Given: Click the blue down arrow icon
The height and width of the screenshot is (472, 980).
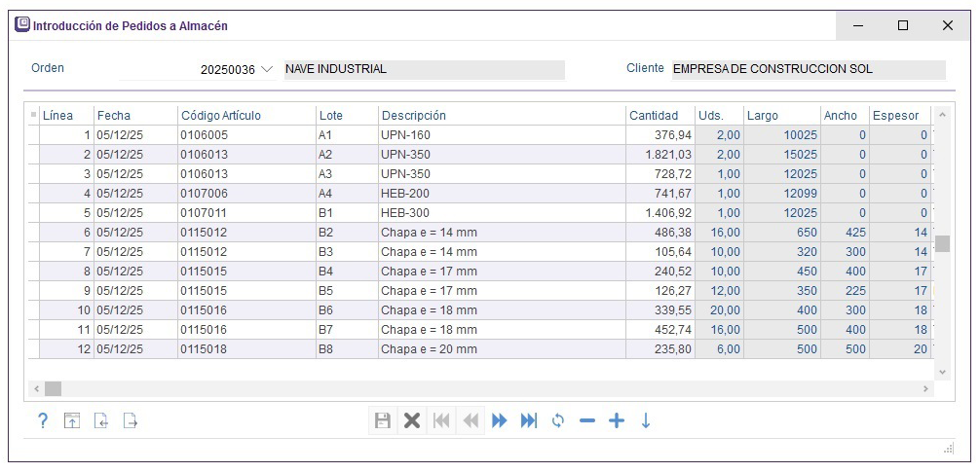Looking at the screenshot, I should click(x=645, y=421).
